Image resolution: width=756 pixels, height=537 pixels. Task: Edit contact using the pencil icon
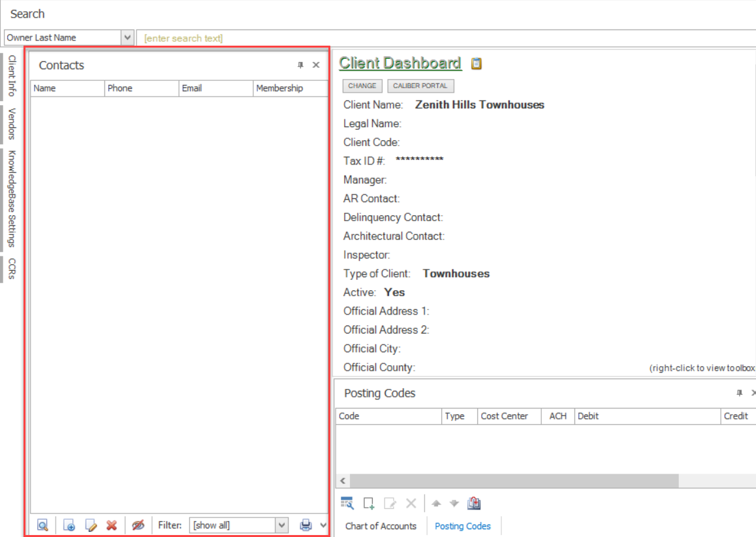click(x=91, y=525)
